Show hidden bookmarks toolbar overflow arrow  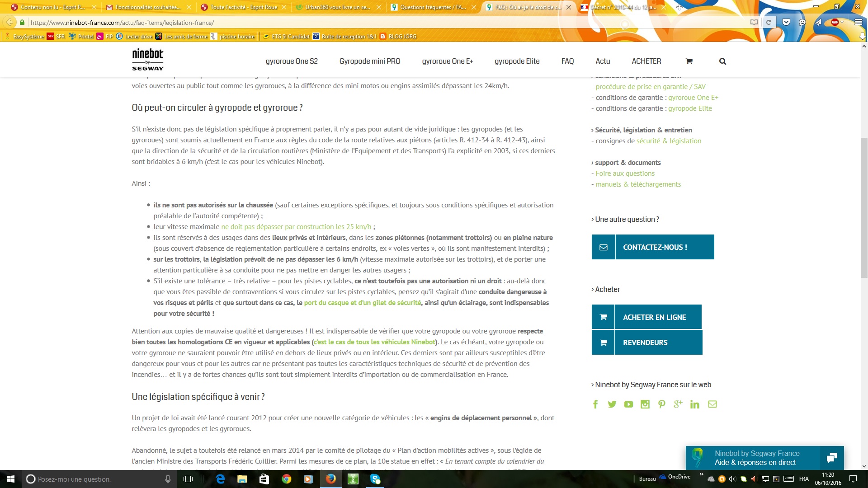point(862,36)
